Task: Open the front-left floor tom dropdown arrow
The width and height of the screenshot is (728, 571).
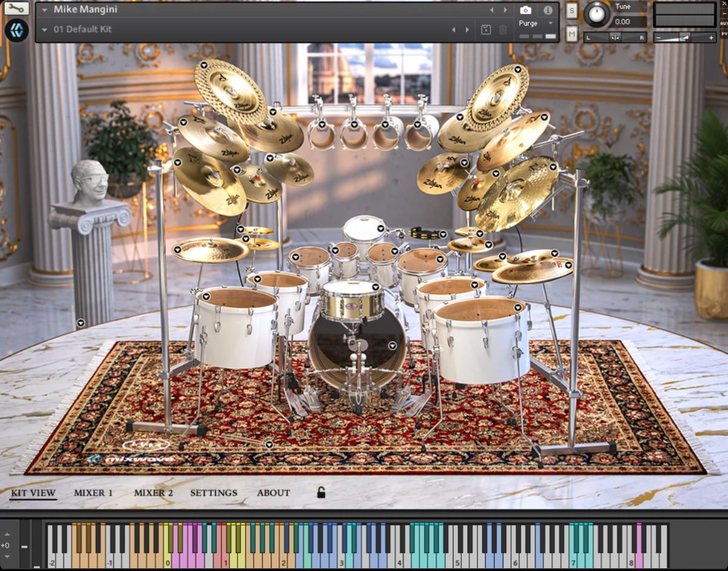Action: [x=206, y=296]
